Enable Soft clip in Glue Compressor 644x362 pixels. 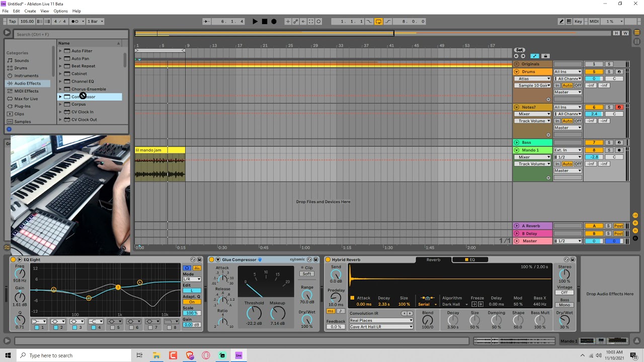[306, 274]
